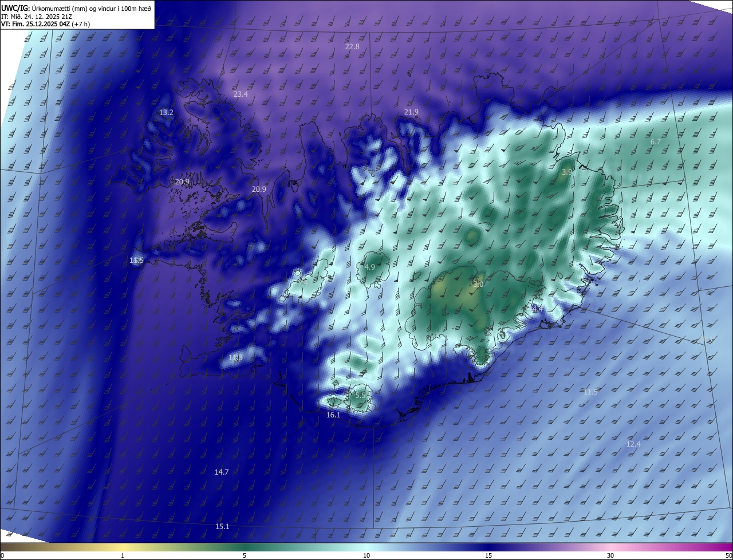Click the 21.9 value label

point(411,112)
